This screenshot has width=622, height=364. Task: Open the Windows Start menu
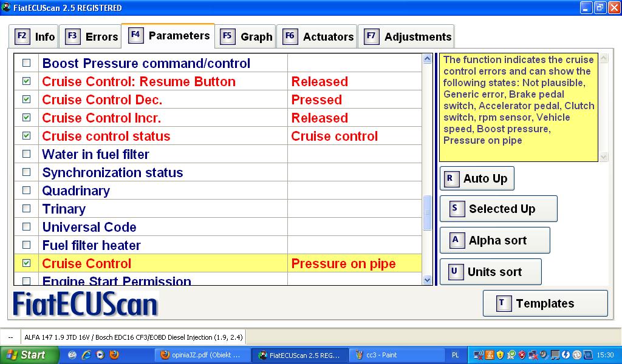point(29,355)
